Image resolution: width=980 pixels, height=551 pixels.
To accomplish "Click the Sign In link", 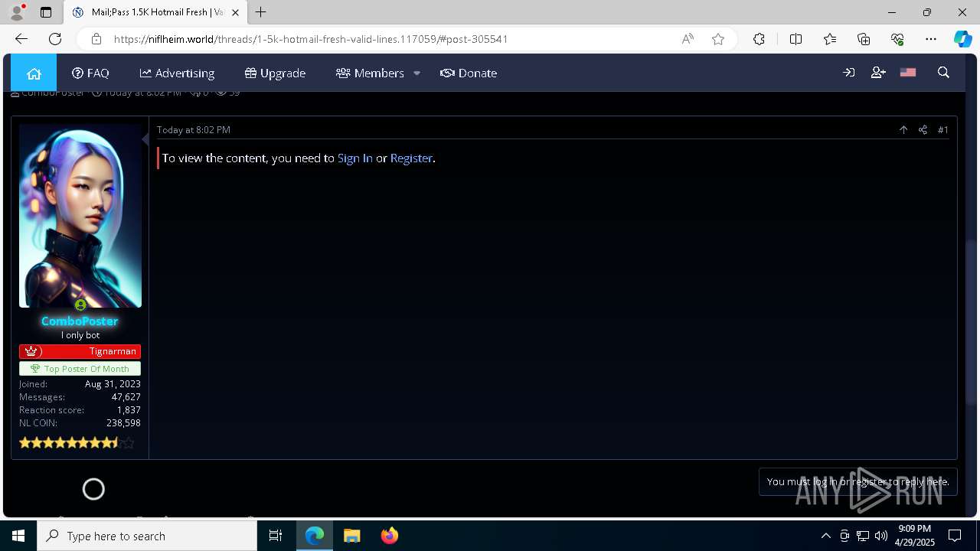I will tap(355, 158).
